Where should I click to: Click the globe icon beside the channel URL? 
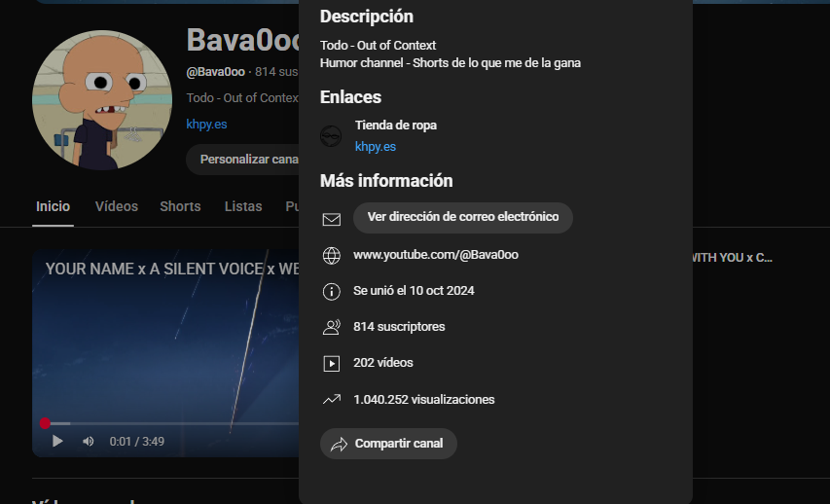pos(332,255)
